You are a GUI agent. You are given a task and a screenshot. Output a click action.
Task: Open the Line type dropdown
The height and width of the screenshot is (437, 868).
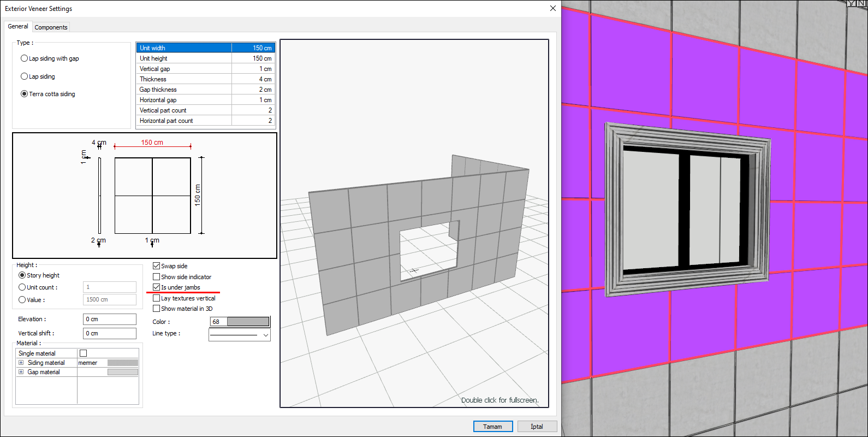click(266, 335)
